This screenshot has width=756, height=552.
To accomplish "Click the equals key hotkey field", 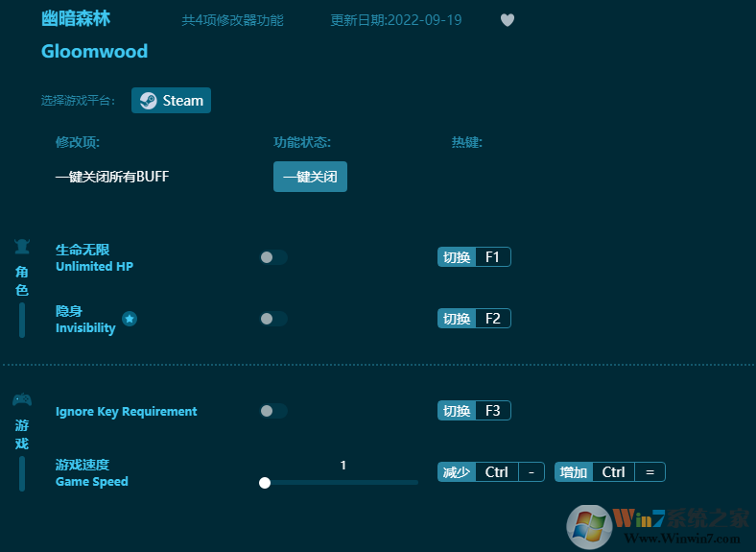I will (x=650, y=472).
